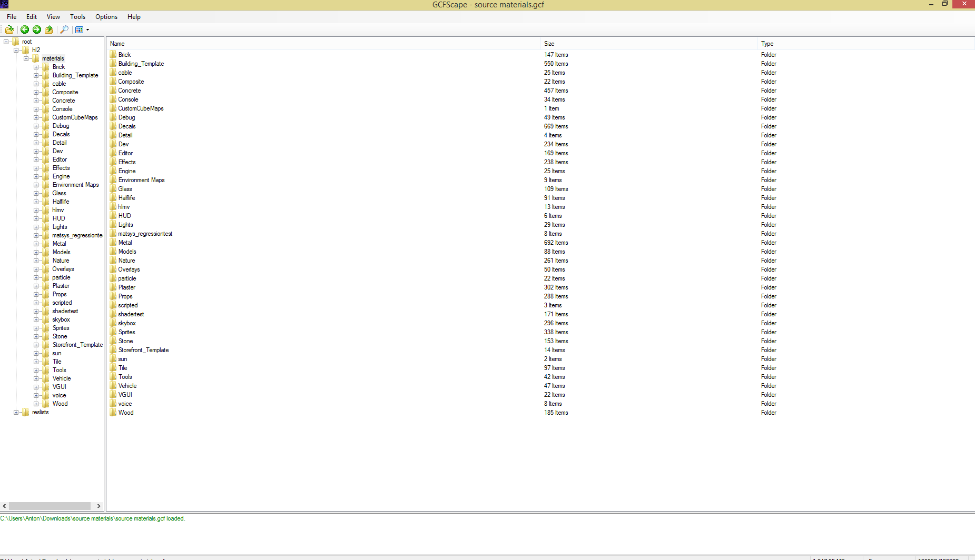Click the Glass folder icon in the file list
The image size is (975, 560).
click(113, 189)
